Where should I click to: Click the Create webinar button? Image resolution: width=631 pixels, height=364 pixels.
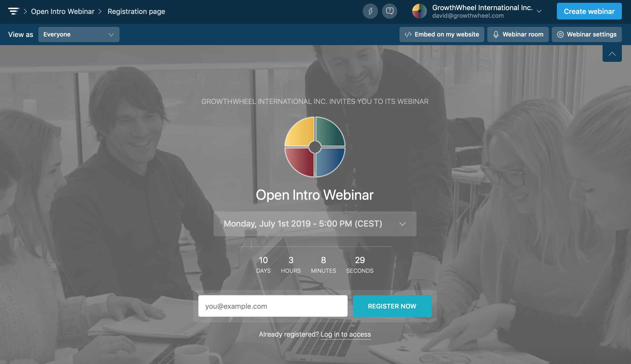tap(589, 11)
